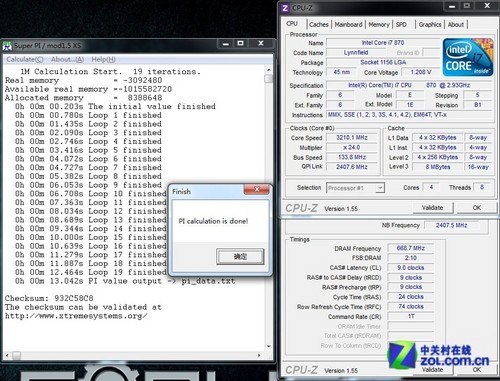Click the Threads value '8' field
The image size is (500, 381).
click(x=482, y=187)
